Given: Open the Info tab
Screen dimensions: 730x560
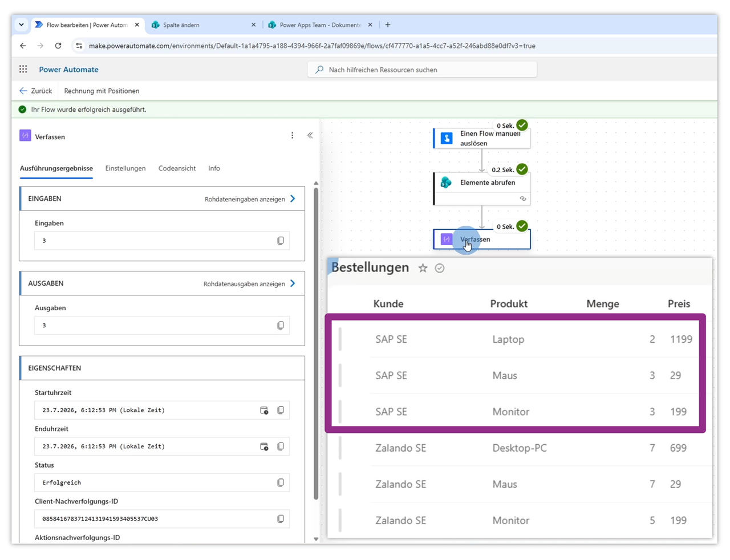Looking at the screenshot, I should tap(214, 168).
